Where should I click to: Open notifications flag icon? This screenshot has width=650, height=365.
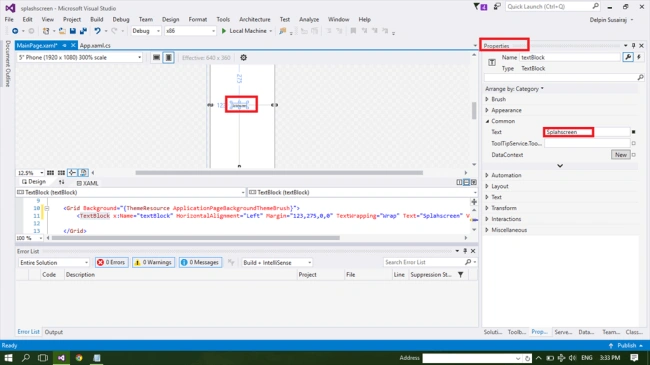[480, 7]
